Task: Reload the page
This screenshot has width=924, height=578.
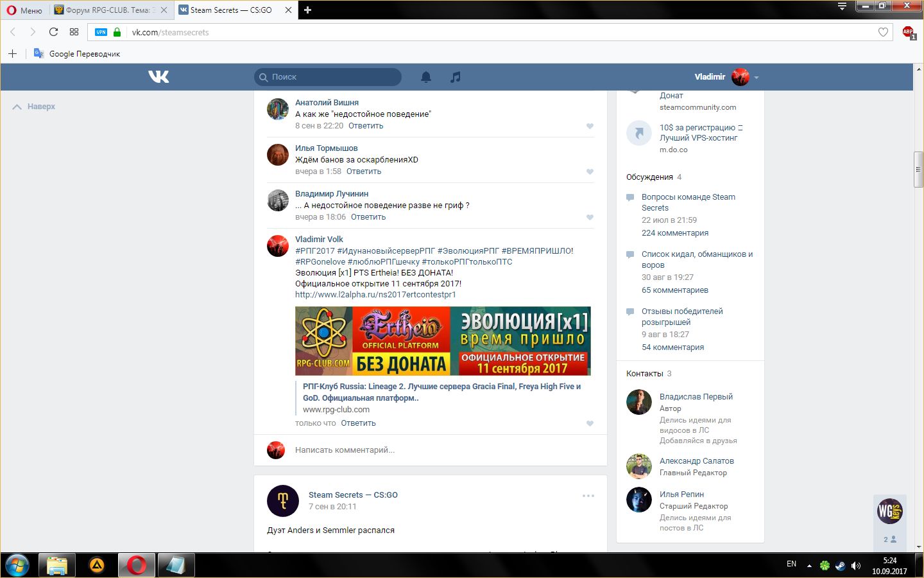Action: point(54,32)
